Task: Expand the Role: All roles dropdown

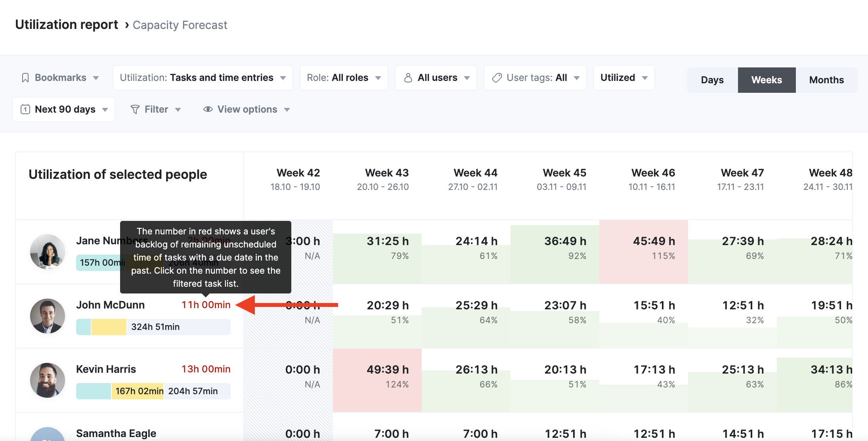Action: (x=344, y=78)
